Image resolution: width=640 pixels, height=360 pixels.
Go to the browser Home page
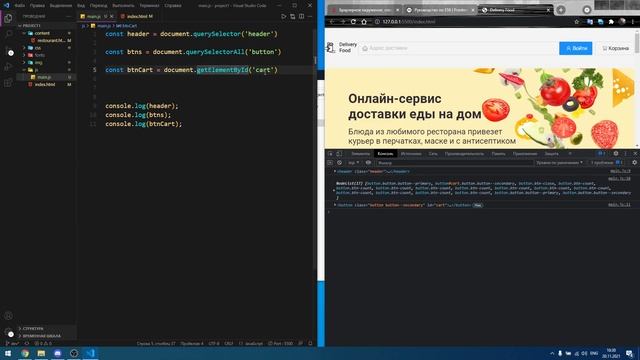(x=364, y=22)
